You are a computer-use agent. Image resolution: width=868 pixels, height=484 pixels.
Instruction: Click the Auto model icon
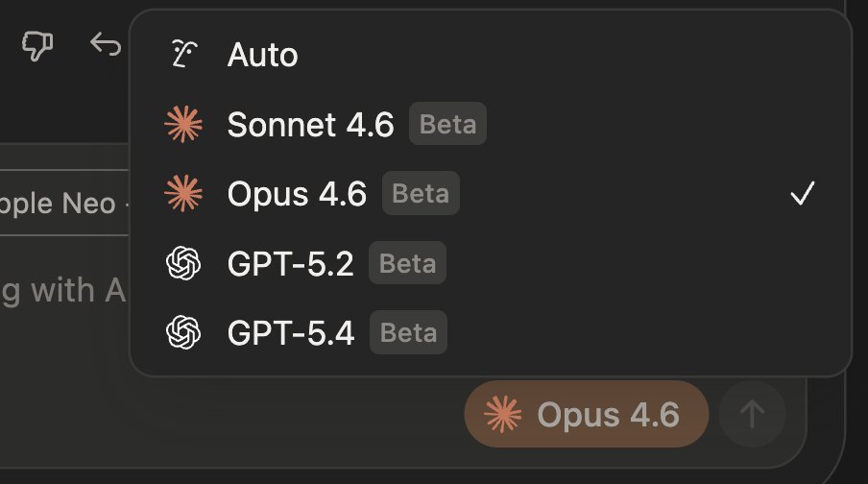click(182, 55)
